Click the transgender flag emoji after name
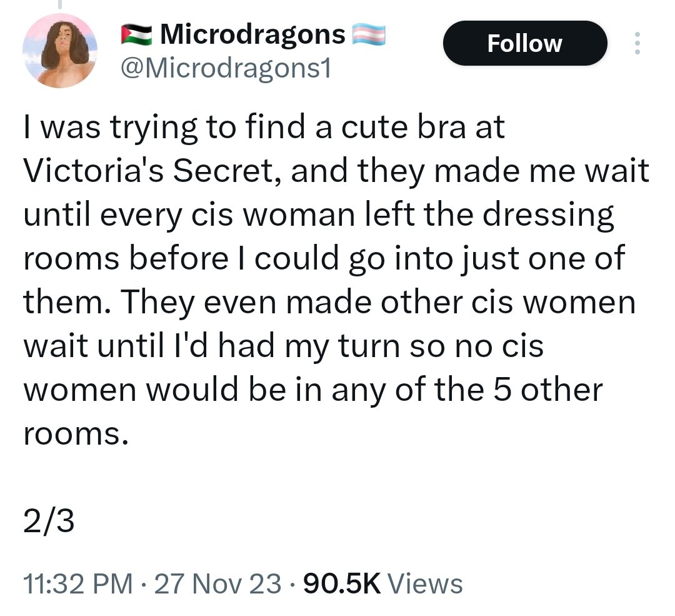This screenshot has width=675, height=616. tap(369, 35)
